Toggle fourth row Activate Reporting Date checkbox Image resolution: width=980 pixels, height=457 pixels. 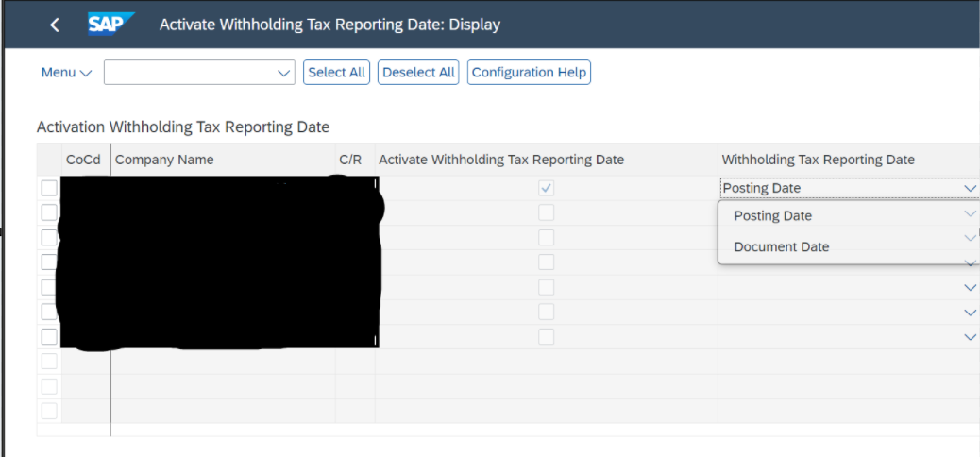547,262
